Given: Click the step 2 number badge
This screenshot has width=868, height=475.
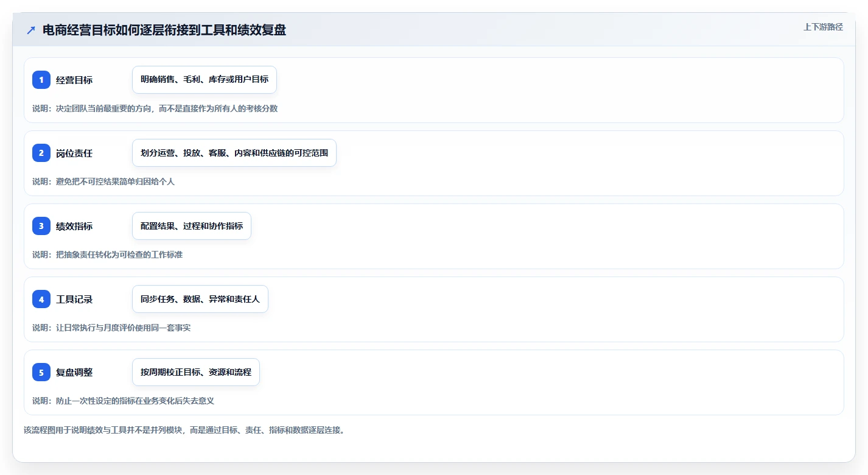Looking at the screenshot, I should (41, 153).
